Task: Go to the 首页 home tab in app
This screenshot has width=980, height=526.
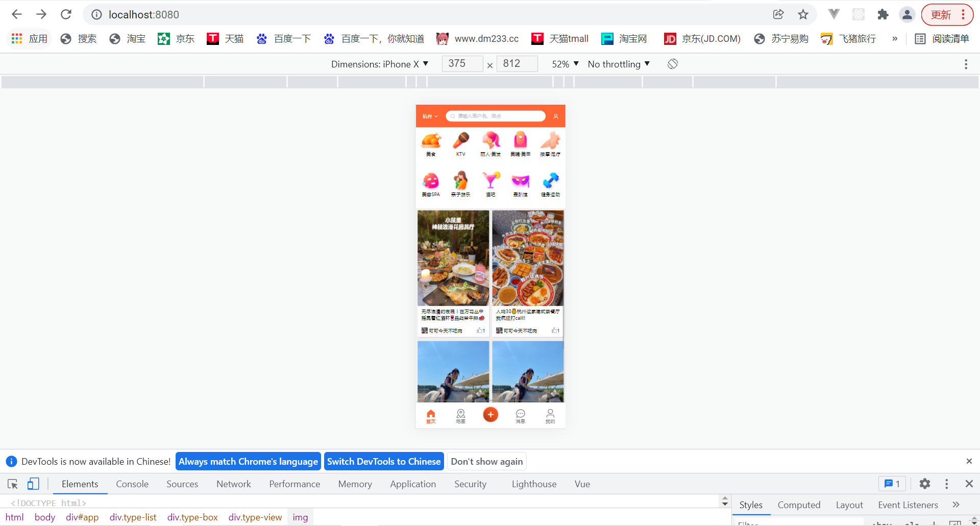Action: (431, 416)
